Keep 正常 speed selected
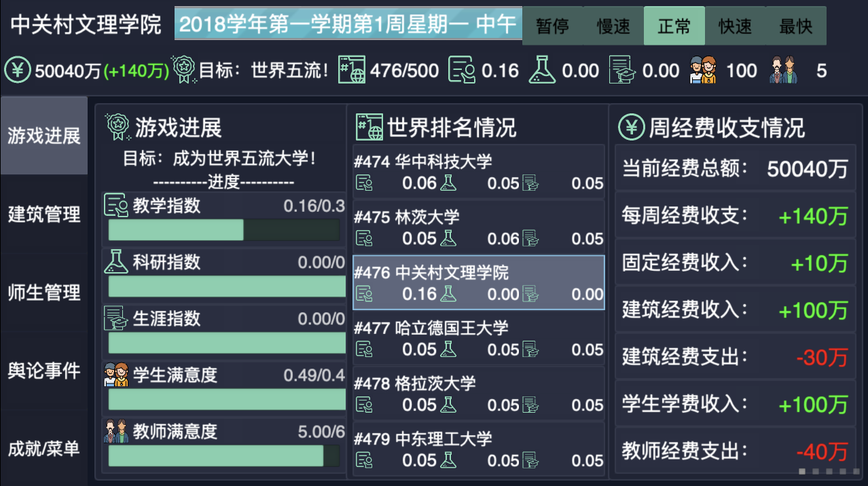Screen dimensions: 868x486 (x=674, y=25)
